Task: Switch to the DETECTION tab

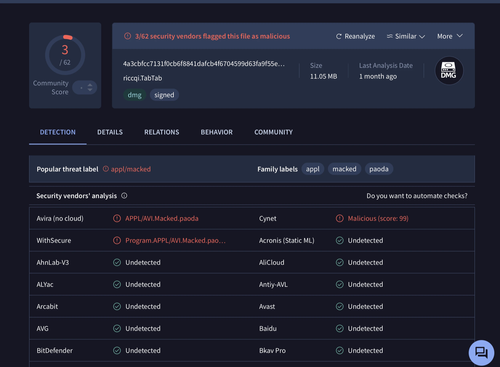Action: pos(58,132)
